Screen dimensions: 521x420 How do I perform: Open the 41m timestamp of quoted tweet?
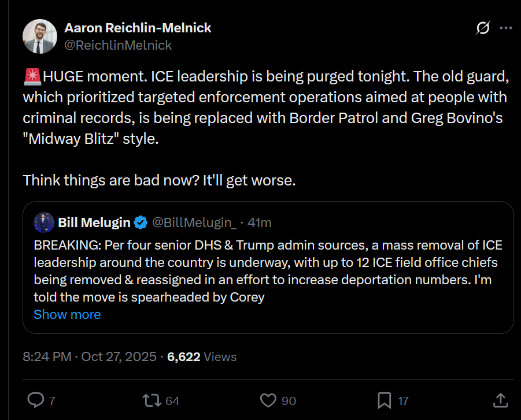(260, 222)
